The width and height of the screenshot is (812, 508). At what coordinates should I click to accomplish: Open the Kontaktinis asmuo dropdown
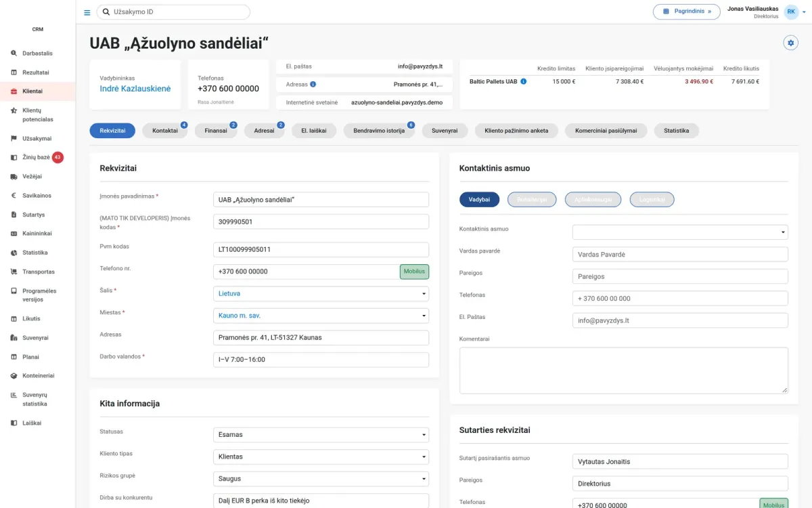coord(680,232)
